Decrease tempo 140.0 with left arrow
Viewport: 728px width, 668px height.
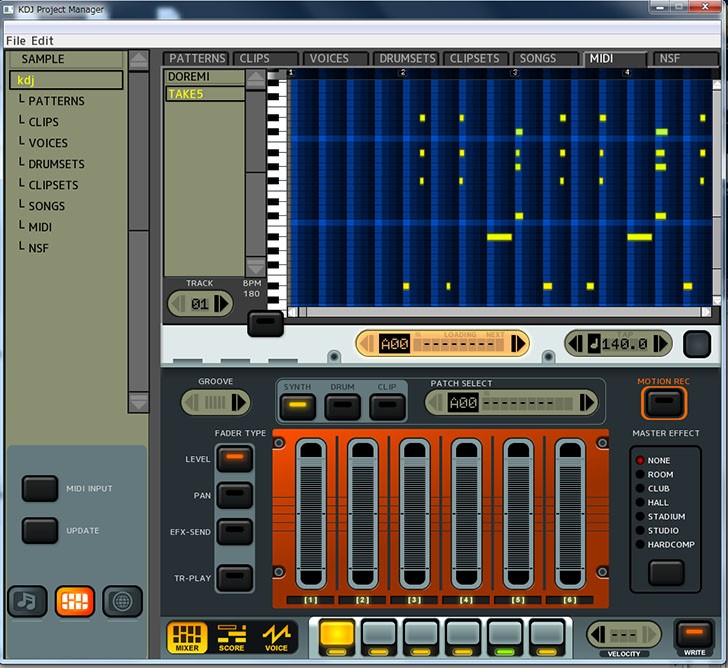tap(575, 344)
